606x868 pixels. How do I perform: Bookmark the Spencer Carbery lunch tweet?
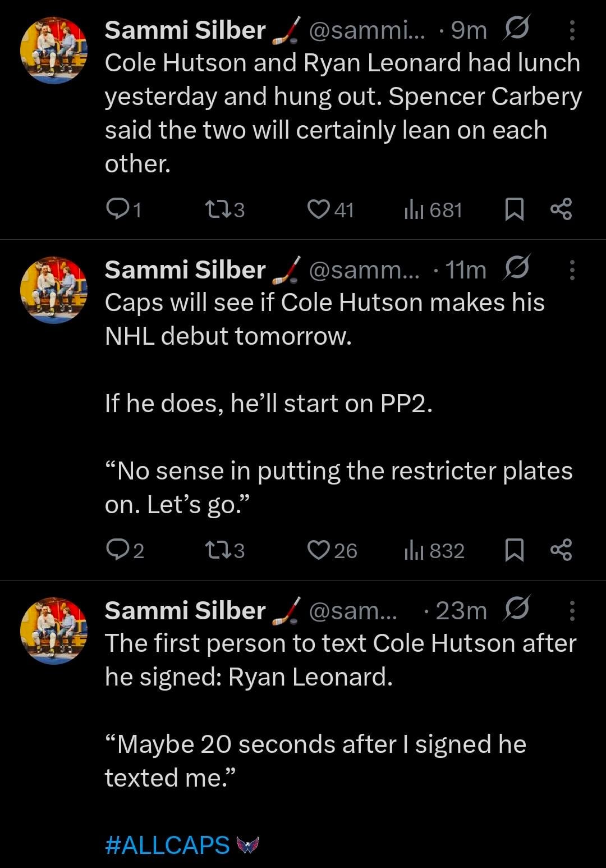[x=514, y=209]
